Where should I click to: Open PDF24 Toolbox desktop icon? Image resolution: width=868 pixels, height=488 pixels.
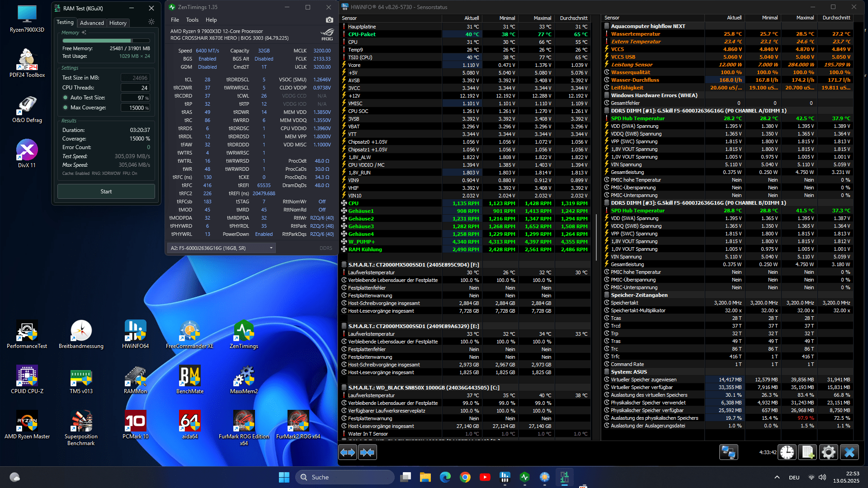pos(27,63)
